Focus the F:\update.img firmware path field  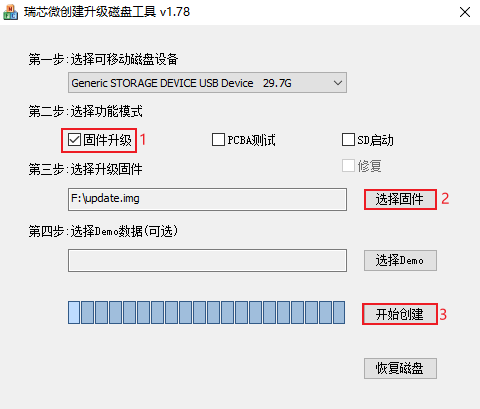[x=207, y=199]
